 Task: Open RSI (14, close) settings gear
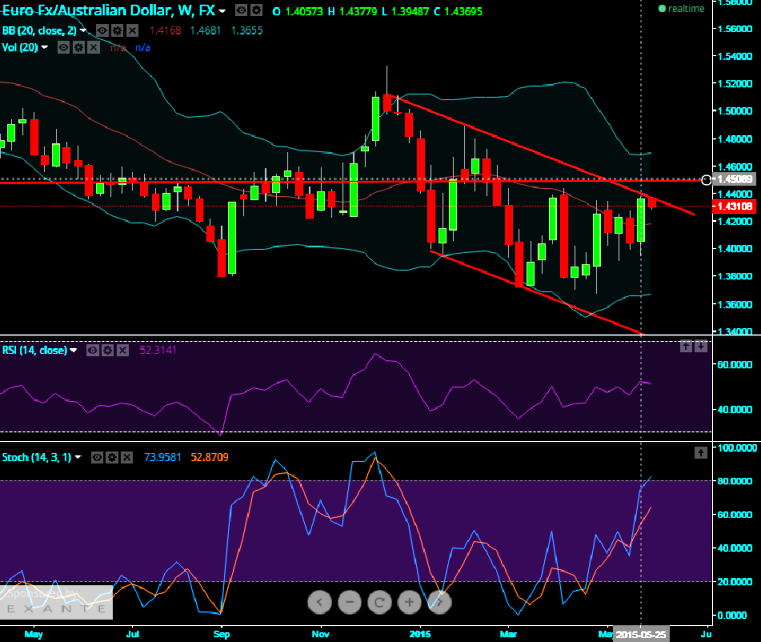click(108, 350)
